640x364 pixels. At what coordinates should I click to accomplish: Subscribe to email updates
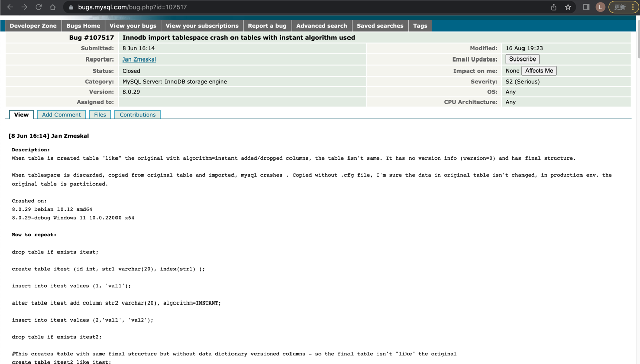(x=522, y=59)
